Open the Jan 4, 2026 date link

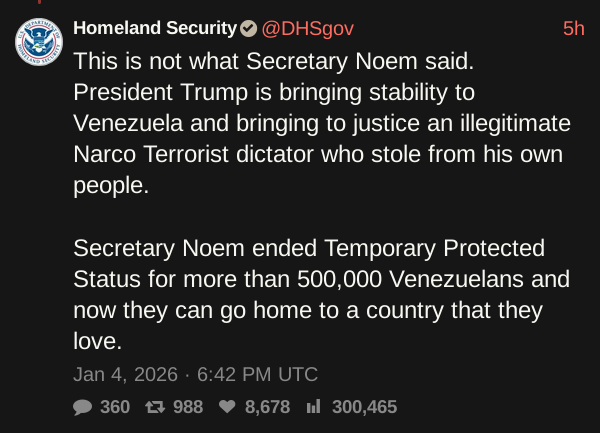pos(125,375)
